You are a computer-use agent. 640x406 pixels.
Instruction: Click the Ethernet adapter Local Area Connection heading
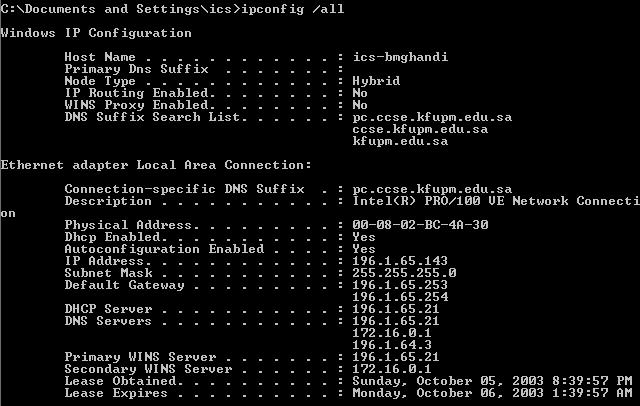click(156, 165)
